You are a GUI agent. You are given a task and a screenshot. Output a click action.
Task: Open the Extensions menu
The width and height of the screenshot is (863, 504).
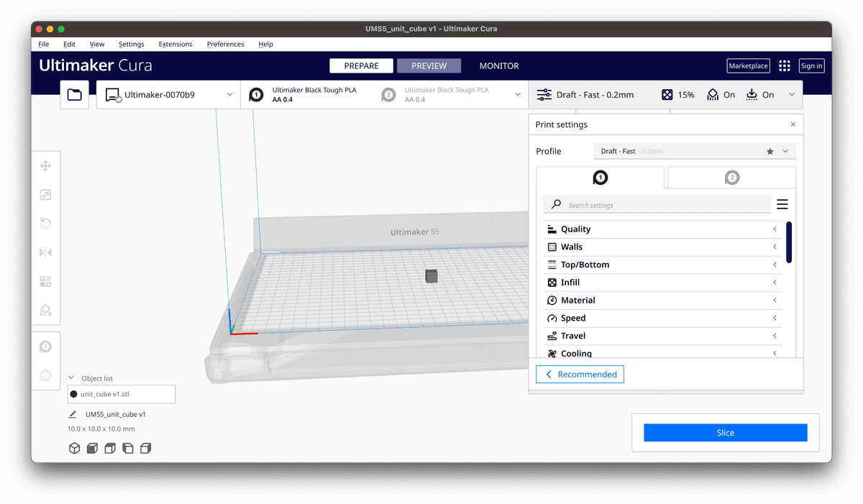(175, 44)
